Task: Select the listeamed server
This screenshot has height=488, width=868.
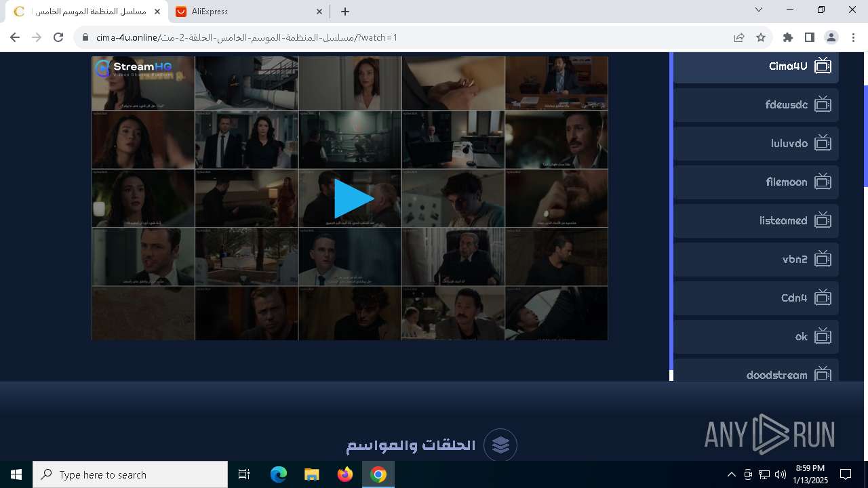Action: [756, 221]
